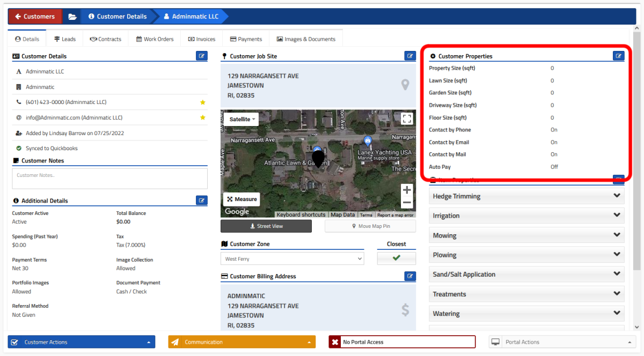
Task: Select the Details tab
Action: coord(27,39)
